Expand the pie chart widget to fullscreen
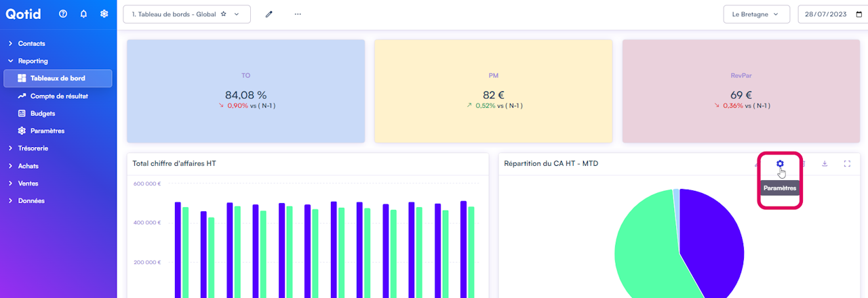The height and width of the screenshot is (298, 868). (x=847, y=163)
